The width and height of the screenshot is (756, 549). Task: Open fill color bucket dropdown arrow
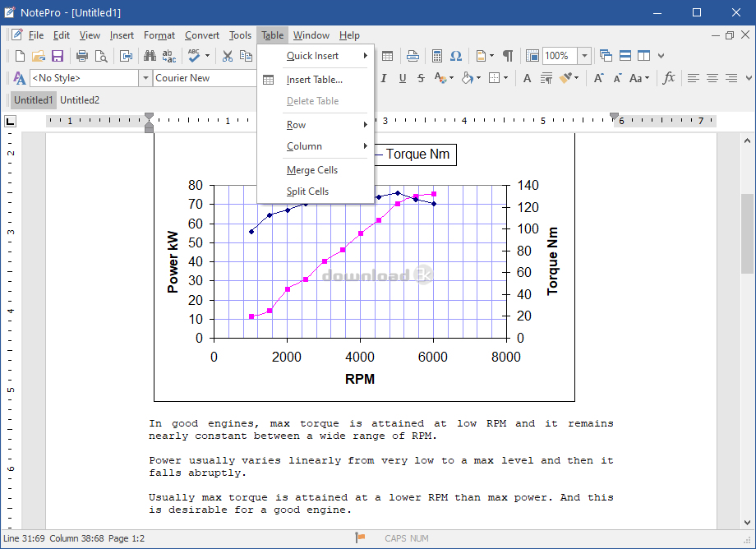[479, 78]
